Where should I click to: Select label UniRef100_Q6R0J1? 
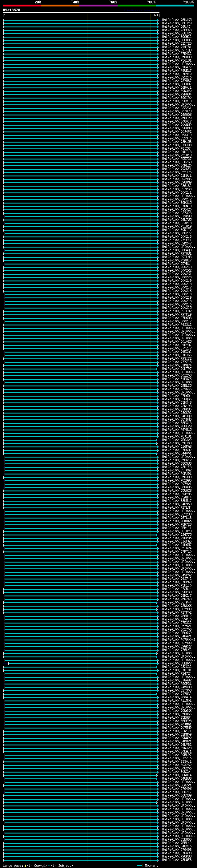click(177, 88)
